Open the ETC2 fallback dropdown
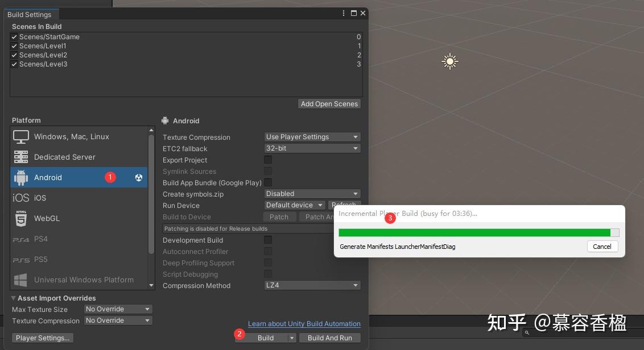Viewport: 644px width, 350px height. coord(312,148)
